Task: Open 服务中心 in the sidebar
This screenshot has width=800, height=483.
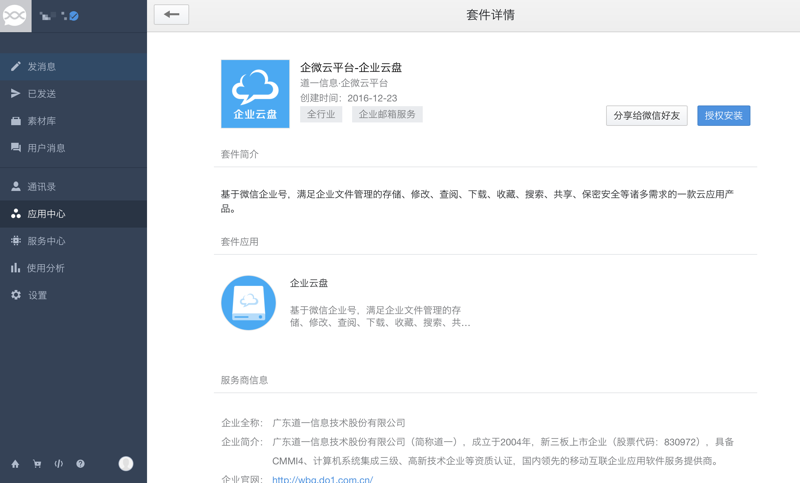Action: pos(73,241)
